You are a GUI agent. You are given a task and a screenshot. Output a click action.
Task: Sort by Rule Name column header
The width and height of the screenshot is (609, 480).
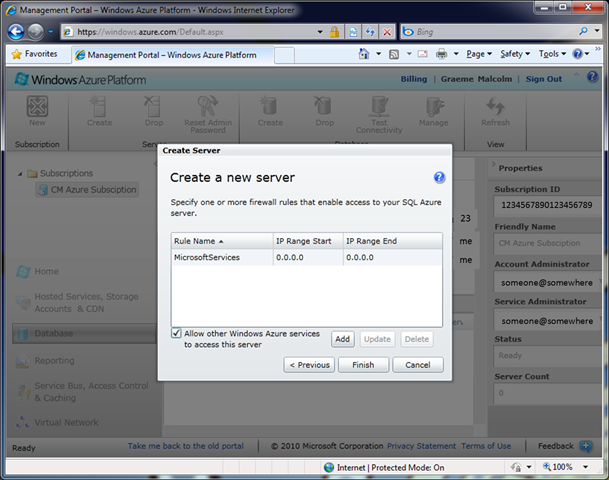click(222, 241)
